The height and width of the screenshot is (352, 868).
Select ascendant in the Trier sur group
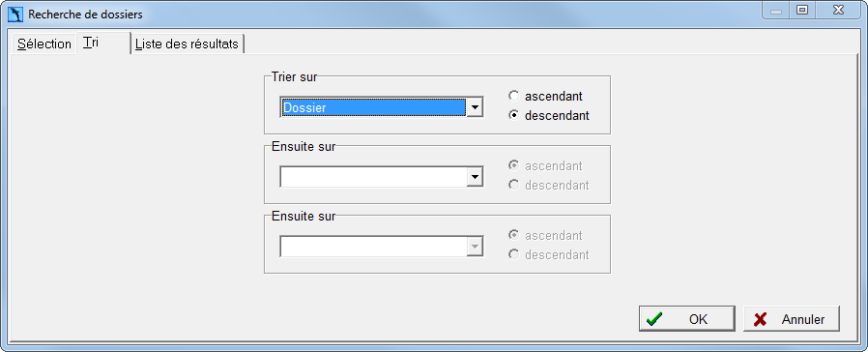click(x=545, y=97)
